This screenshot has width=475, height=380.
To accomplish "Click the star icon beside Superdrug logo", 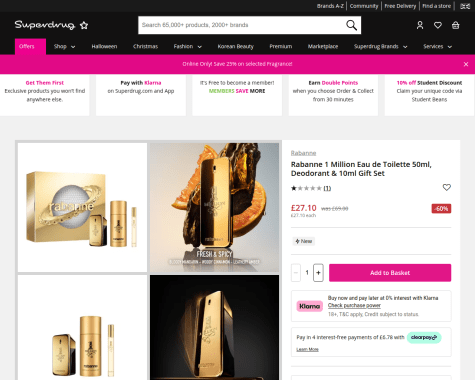I will tap(84, 25).
